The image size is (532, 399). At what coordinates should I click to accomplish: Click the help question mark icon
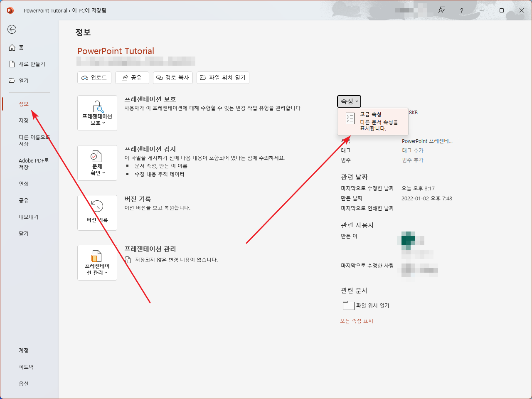point(461,10)
